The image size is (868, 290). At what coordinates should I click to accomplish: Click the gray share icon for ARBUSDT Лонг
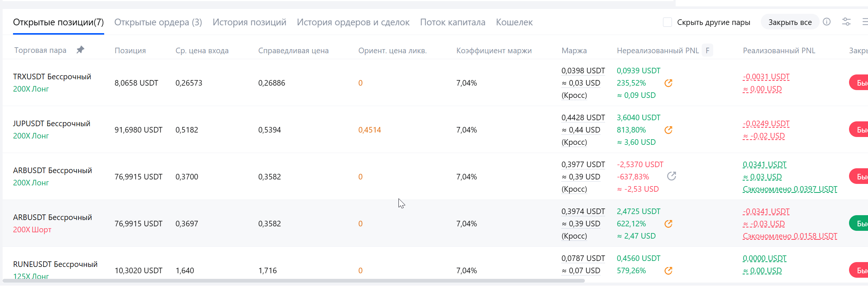pyautogui.click(x=671, y=176)
